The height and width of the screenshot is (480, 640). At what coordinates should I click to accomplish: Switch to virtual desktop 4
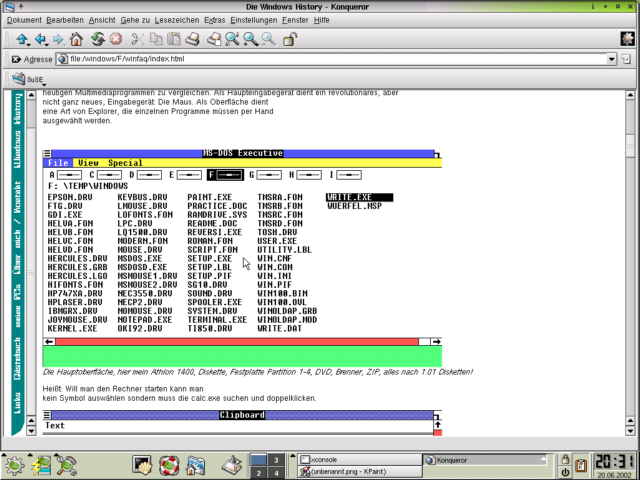coord(276,473)
